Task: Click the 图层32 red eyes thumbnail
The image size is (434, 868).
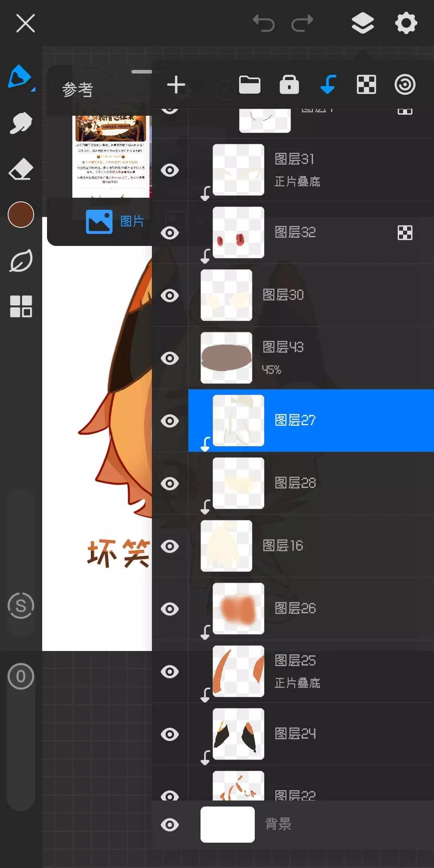Action: 238,232
